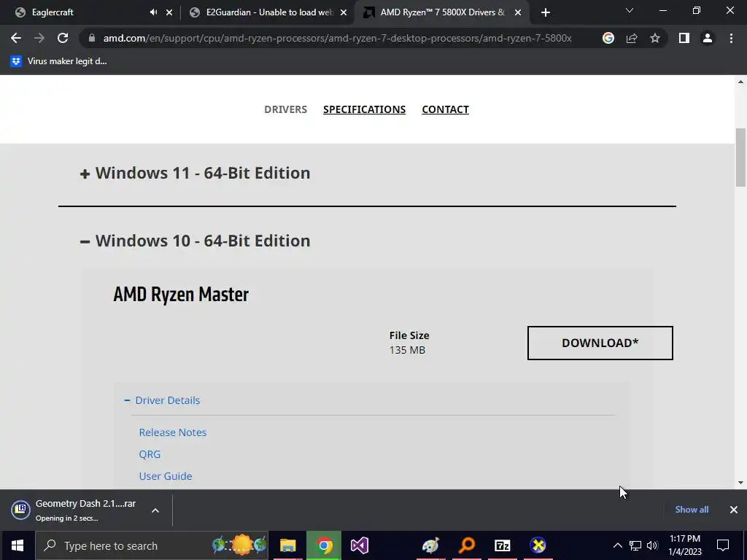Share this page via share icon
The height and width of the screenshot is (560, 747).
(x=632, y=38)
